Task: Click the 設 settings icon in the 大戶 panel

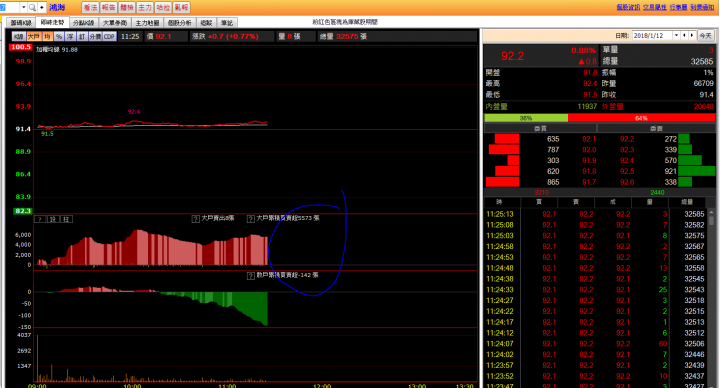Action: (53, 219)
